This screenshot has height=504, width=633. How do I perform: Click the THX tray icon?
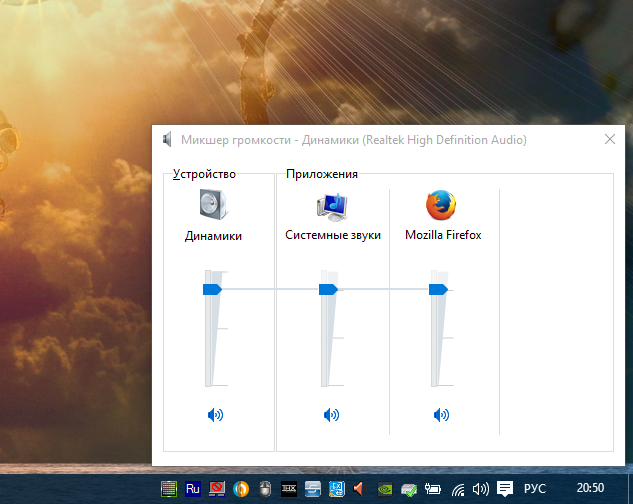click(289, 489)
